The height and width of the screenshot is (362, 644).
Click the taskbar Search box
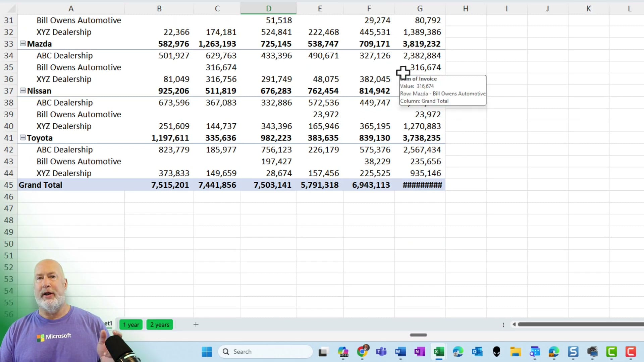coord(265,352)
